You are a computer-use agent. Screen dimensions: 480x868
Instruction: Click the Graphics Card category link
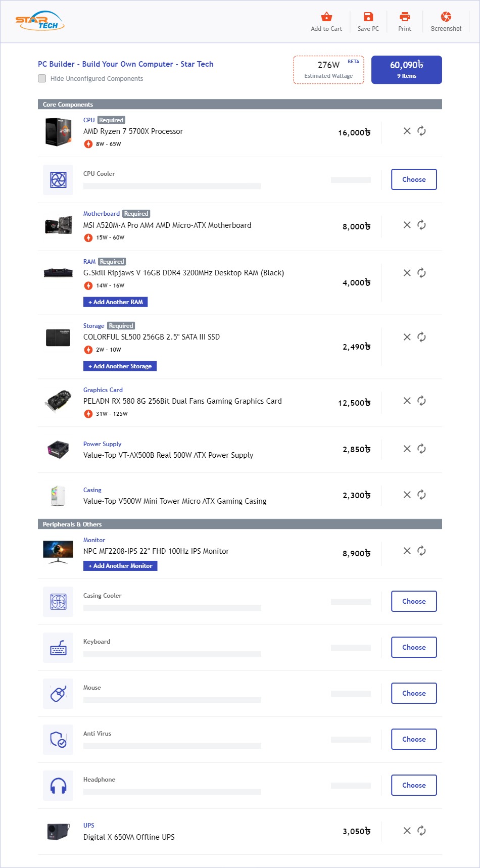pos(103,390)
